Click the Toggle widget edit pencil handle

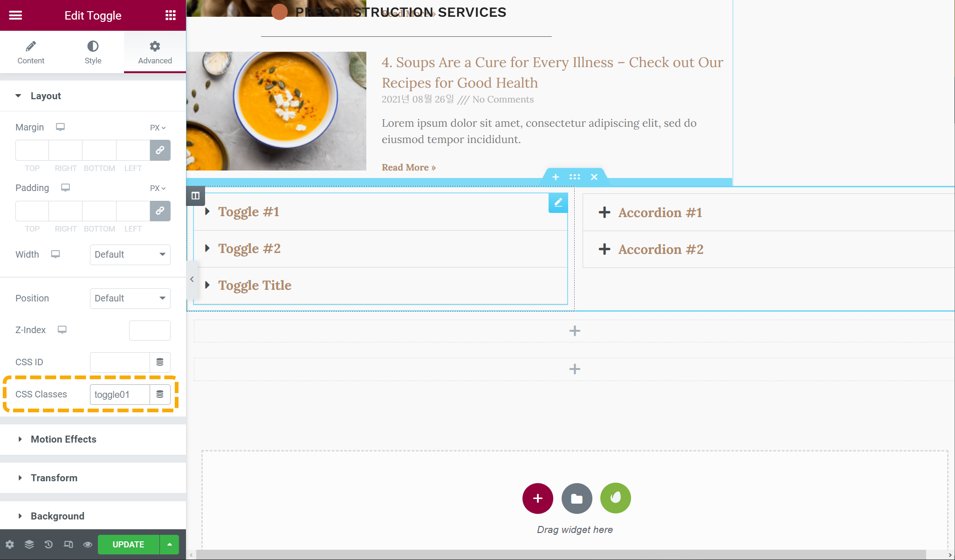pos(558,203)
